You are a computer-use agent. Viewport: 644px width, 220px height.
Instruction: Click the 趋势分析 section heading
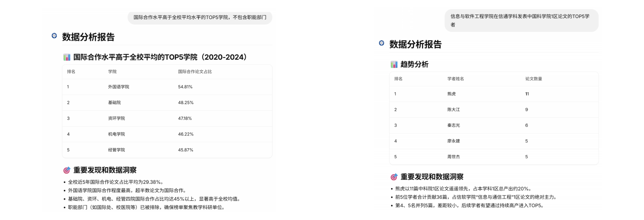(414, 64)
